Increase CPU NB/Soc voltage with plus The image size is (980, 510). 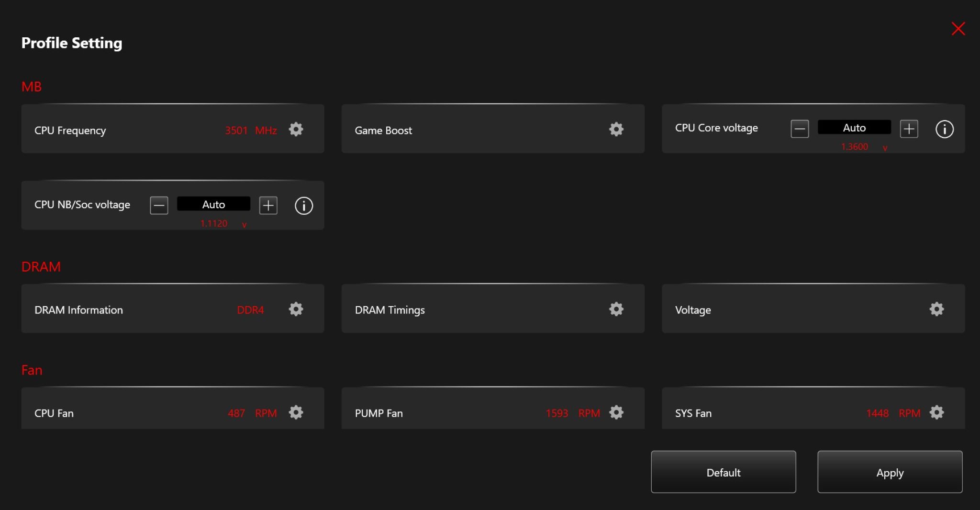[x=268, y=206]
